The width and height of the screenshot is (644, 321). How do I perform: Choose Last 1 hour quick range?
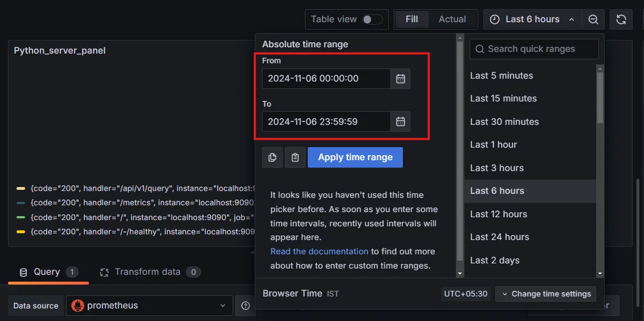[530, 145]
